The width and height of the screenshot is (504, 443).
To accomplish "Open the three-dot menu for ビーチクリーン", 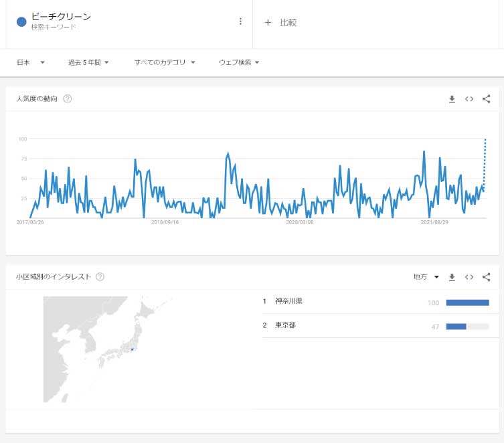I will pyautogui.click(x=240, y=21).
